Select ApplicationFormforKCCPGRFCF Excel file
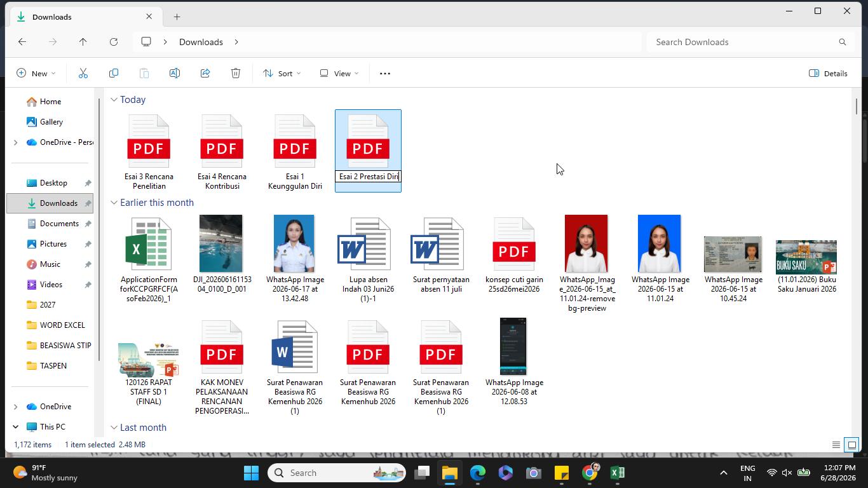 [x=149, y=259]
